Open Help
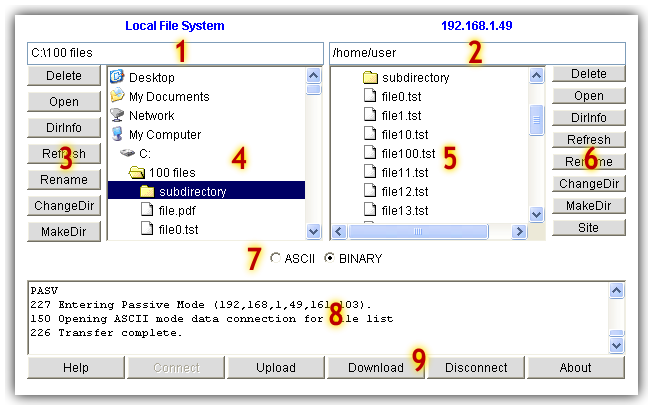Viewport: 653px width, 410px height. (76, 368)
